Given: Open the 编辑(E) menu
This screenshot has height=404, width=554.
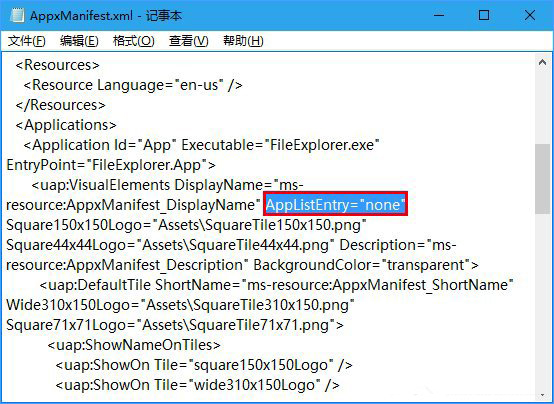Looking at the screenshot, I should (x=79, y=41).
